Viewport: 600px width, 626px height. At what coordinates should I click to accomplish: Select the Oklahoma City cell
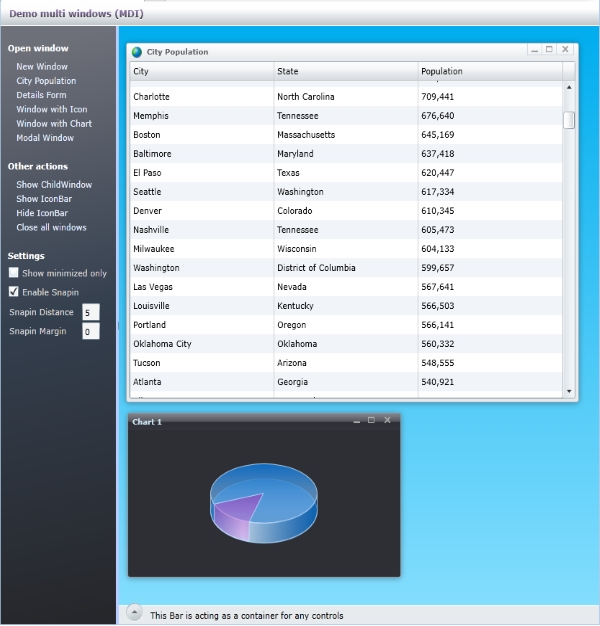pos(202,344)
